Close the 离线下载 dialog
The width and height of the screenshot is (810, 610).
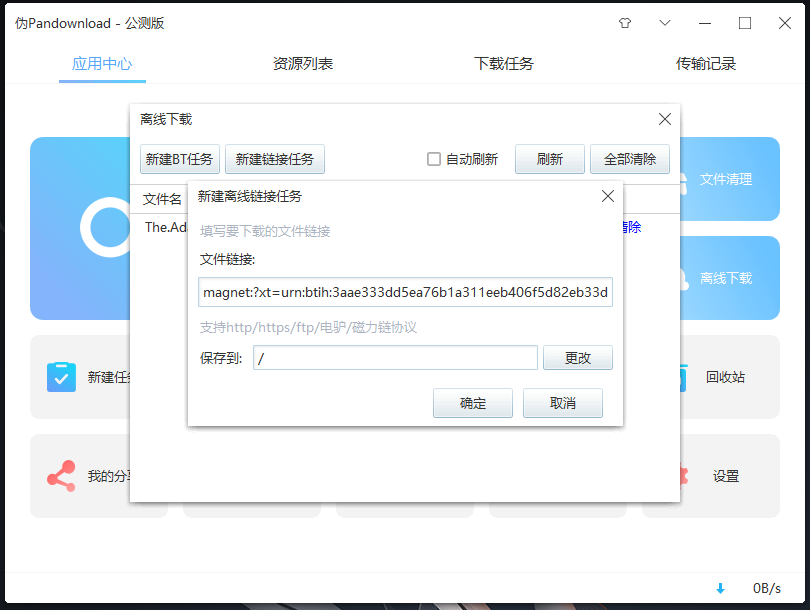[665, 119]
